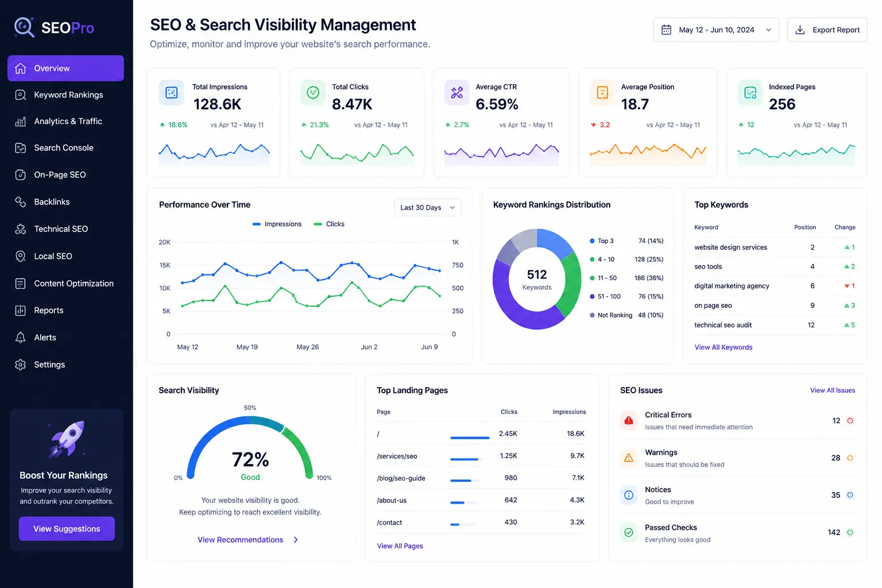Open the Last 30 Days dropdown
882x588 pixels.
coord(428,207)
